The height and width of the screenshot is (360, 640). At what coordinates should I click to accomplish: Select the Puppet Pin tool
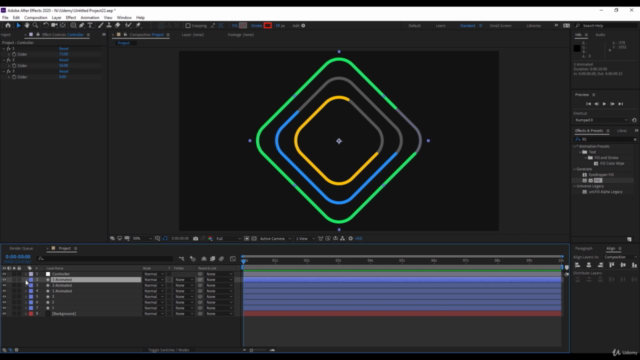pyautogui.click(x=138, y=25)
